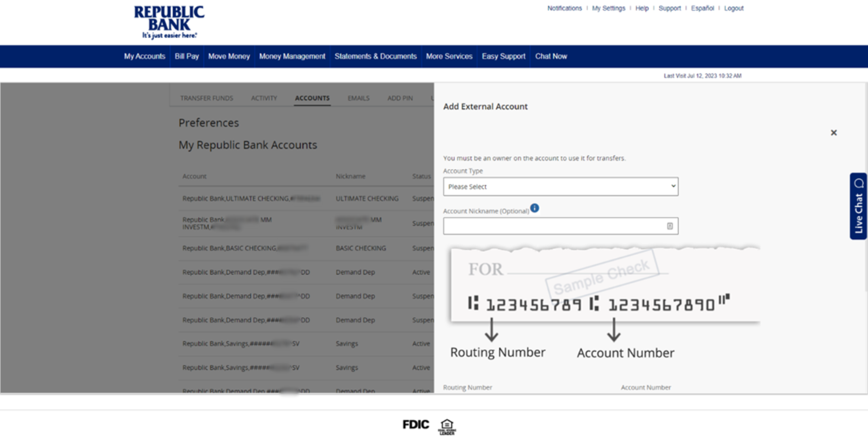Click the Last Visit timestamp text

[x=702, y=76]
